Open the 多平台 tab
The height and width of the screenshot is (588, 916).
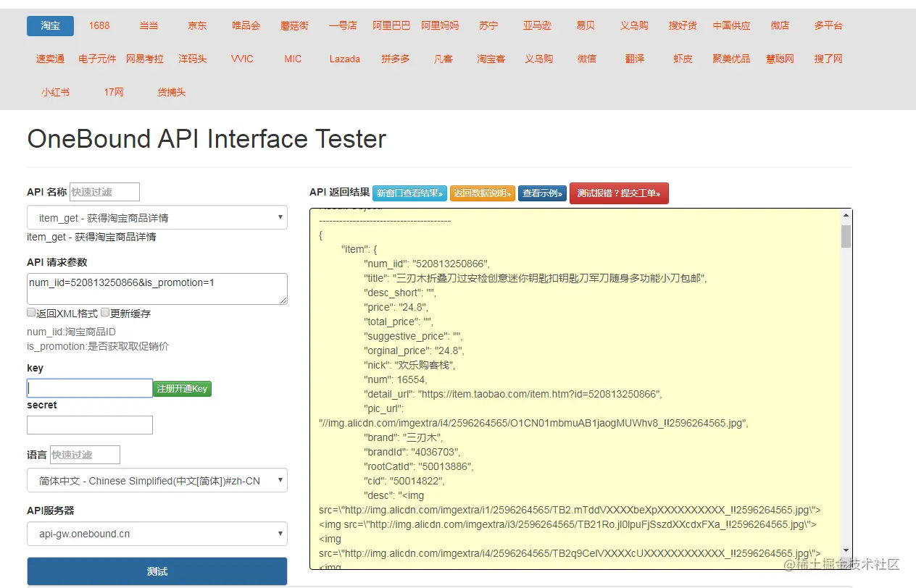(828, 25)
